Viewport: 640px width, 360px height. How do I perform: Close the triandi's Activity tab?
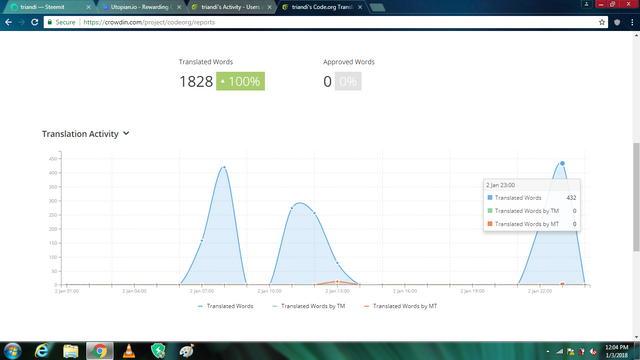[269, 7]
